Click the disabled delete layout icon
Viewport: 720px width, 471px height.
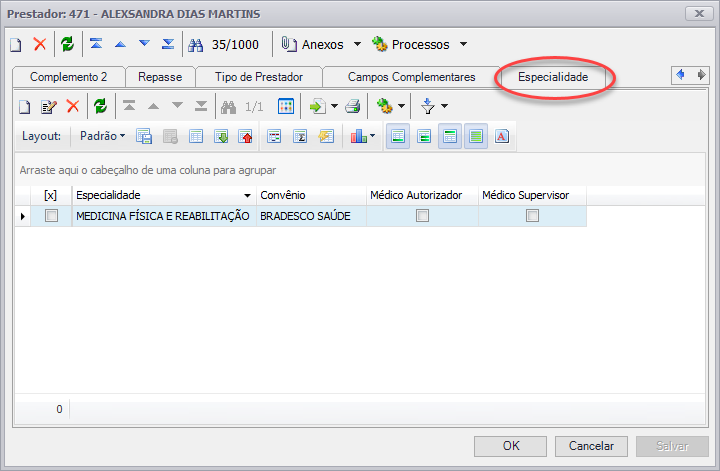[x=170, y=136]
